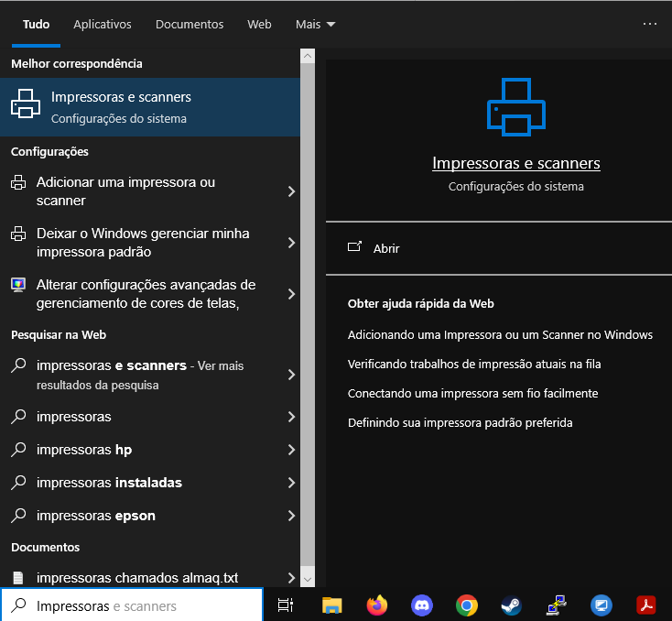Viewport: 672px width, 621px height.
Task: Open the three-dots options menu
Action: pyautogui.click(x=650, y=25)
